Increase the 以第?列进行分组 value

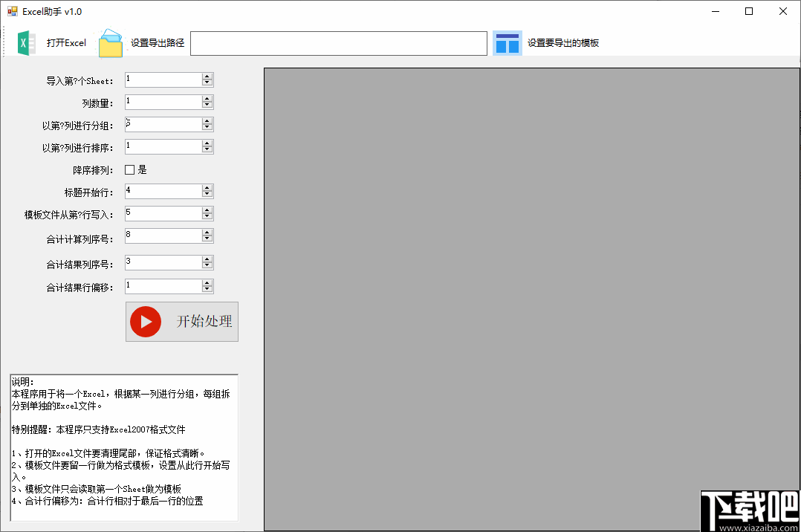pyautogui.click(x=207, y=120)
